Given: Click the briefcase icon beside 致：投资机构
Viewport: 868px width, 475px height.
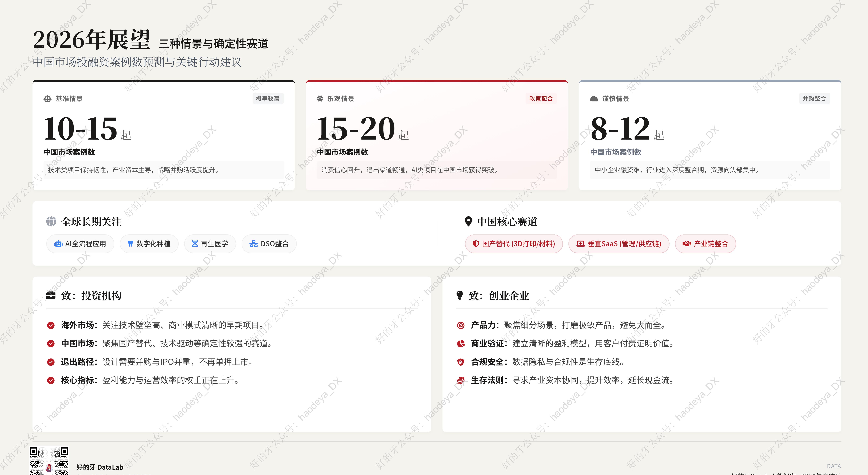Looking at the screenshot, I should [51, 295].
